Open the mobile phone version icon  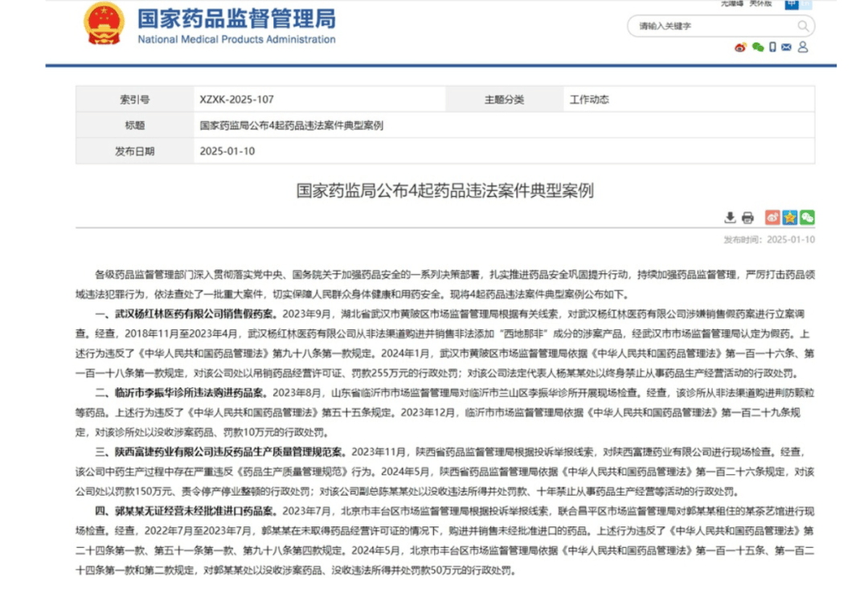(772, 47)
